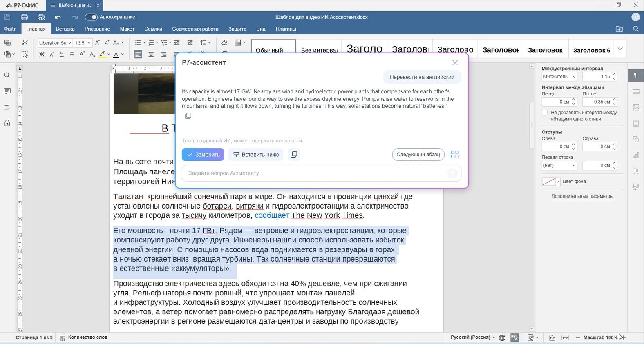Check 'Не добавлять интервал между абзацами' box
Viewport: 644px width, 344px height.
[544, 113]
